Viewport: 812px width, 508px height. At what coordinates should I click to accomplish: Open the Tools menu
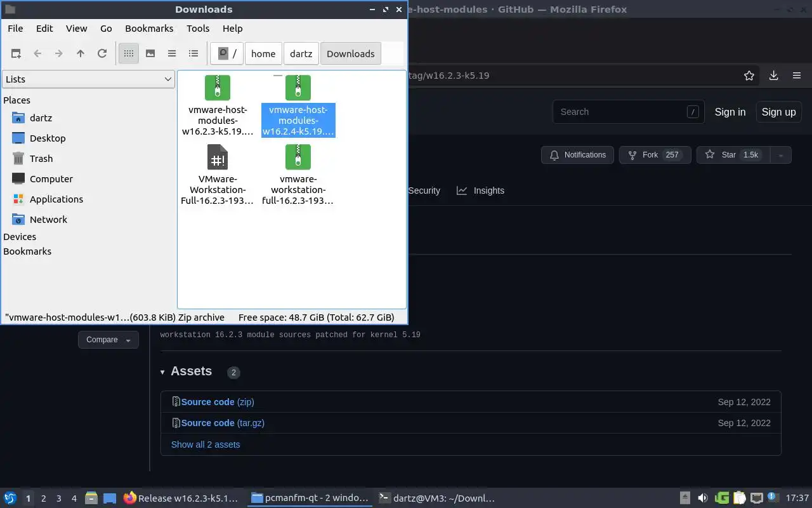[x=198, y=29]
